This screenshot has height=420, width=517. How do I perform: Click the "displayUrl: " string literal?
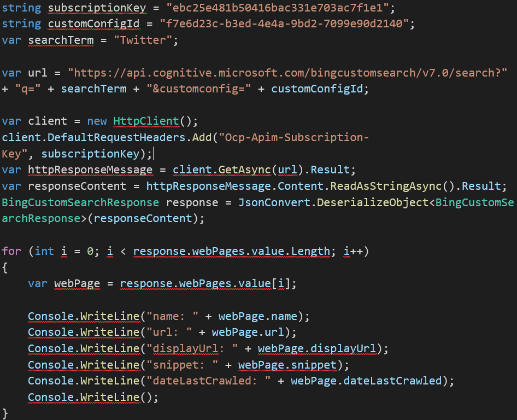192,348
